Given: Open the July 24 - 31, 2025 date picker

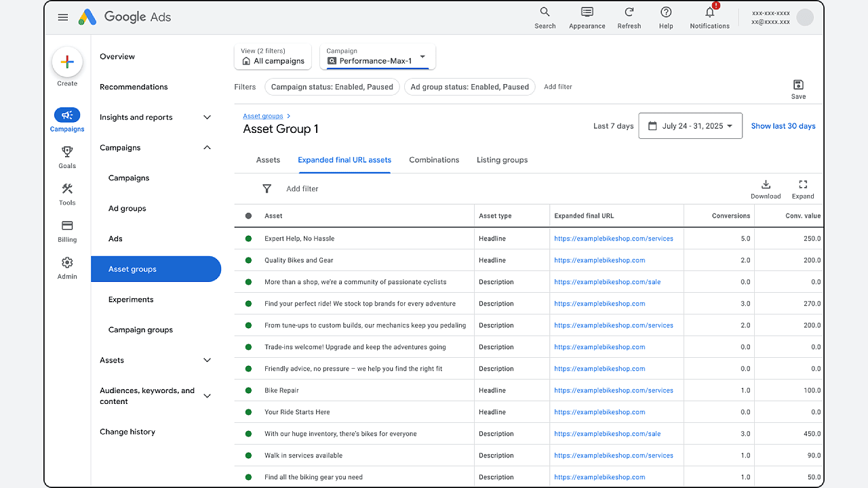Looking at the screenshot, I should (690, 126).
